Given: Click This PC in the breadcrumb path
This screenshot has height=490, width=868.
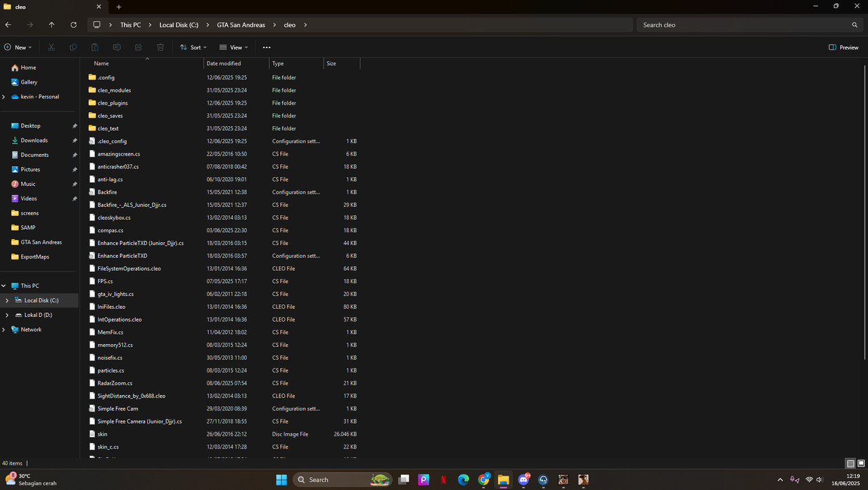Looking at the screenshot, I should click(x=130, y=24).
